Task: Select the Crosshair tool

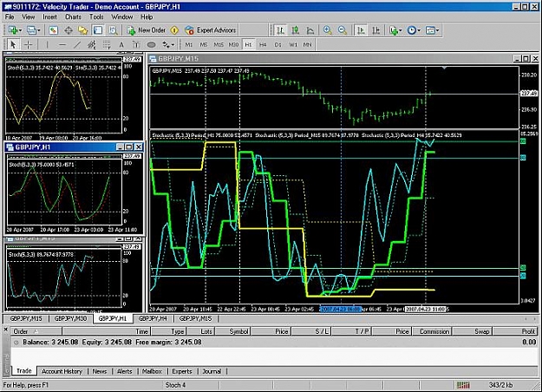Action: (28, 44)
